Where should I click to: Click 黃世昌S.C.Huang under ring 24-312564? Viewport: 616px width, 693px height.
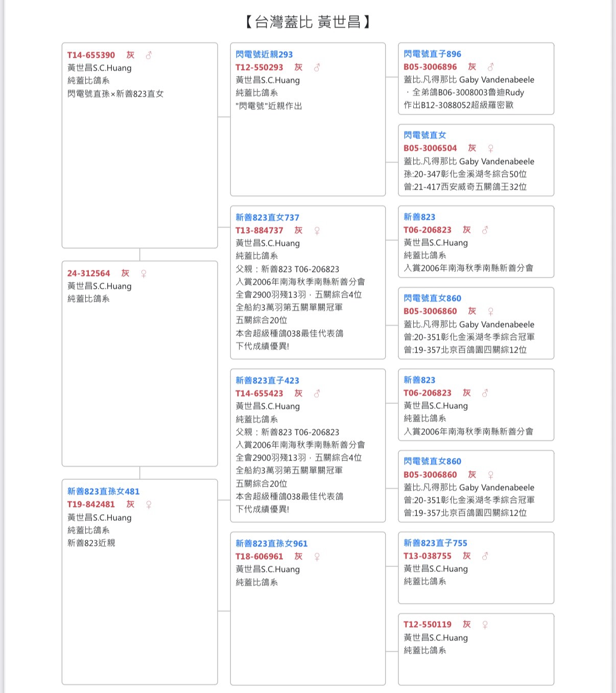pos(100,286)
